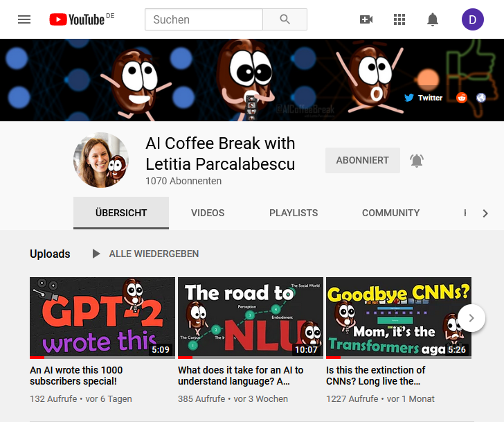Show notifications via the bell icon
Screen dimensions: 504x422
click(433, 19)
